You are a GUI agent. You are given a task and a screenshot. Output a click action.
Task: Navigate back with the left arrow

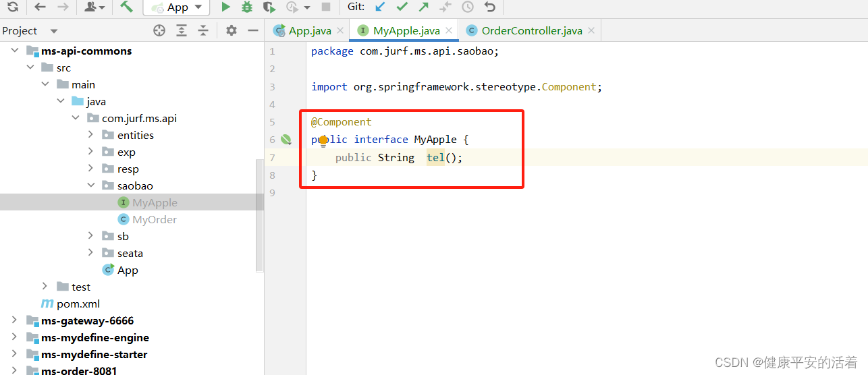point(40,7)
